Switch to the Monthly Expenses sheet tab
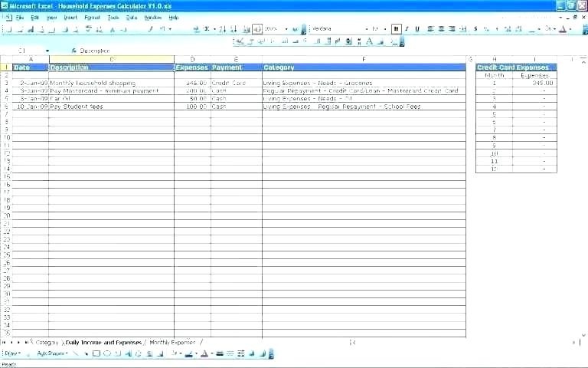Screen dimensions: 588x368 point(172,342)
